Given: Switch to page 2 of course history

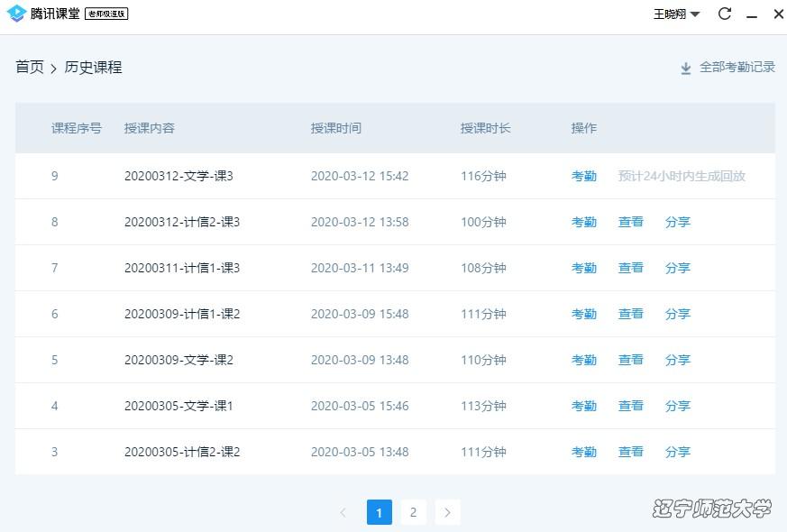Looking at the screenshot, I should tap(413, 512).
